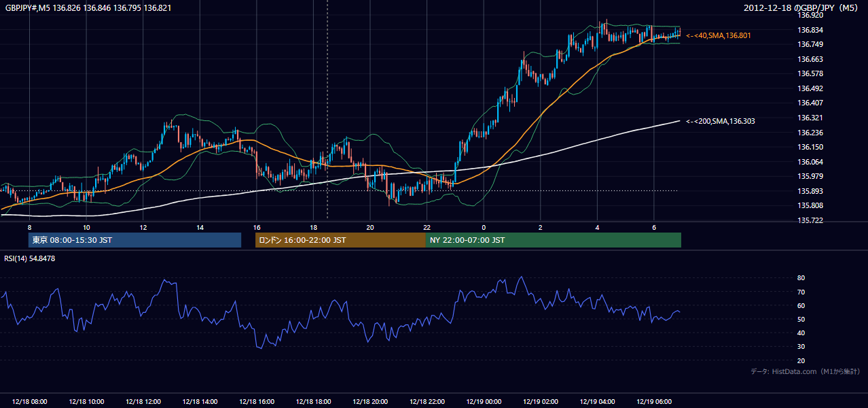Click price axis value 136.492
Image resolution: width=868 pixels, height=408 pixels.
[x=810, y=88]
